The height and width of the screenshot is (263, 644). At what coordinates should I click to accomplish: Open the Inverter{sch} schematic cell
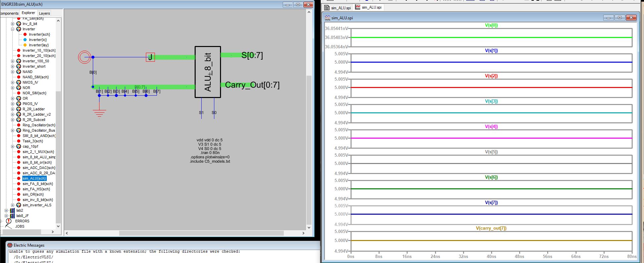click(39, 34)
